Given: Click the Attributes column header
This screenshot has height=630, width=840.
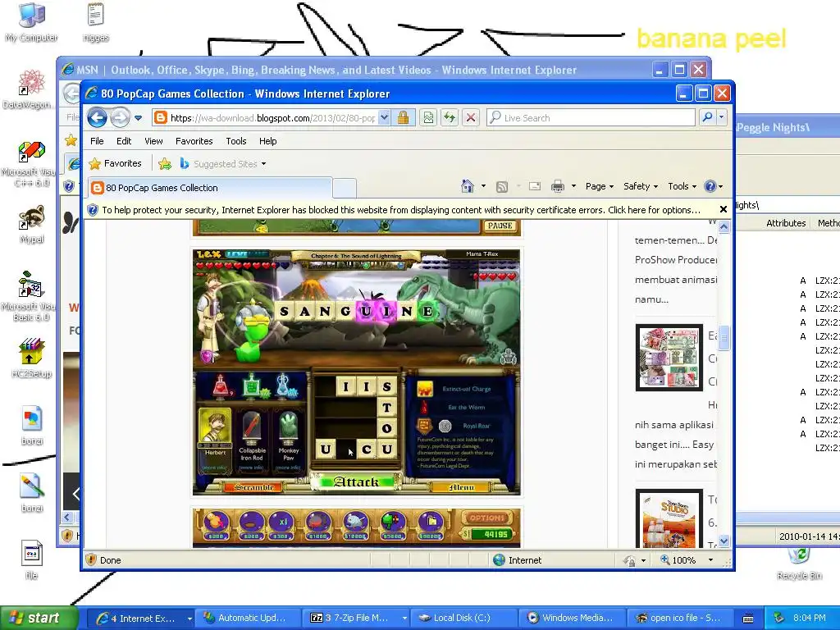Looking at the screenshot, I should [x=786, y=223].
